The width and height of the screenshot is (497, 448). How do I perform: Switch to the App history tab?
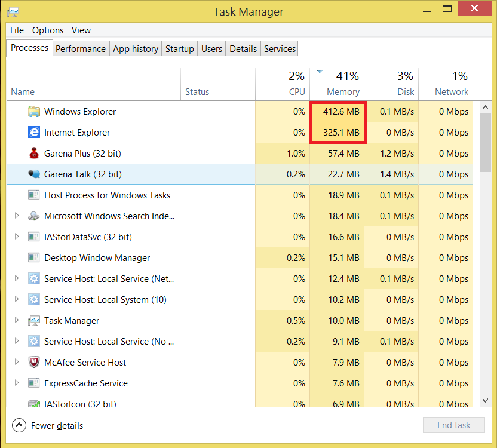point(136,49)
